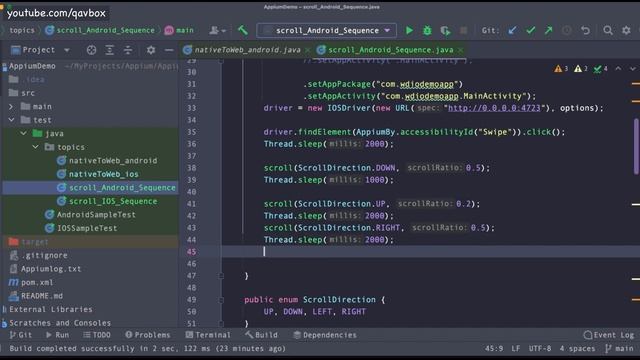Click scroll_Android_Sequence breadcrumb in navigation bar
The image size is (640, 360).
point(105,30)
